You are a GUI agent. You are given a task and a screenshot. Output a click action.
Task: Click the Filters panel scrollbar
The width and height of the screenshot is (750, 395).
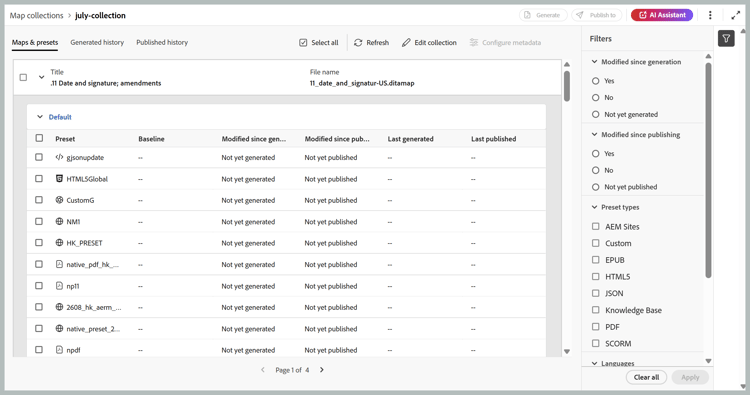[x=708, y=169]
